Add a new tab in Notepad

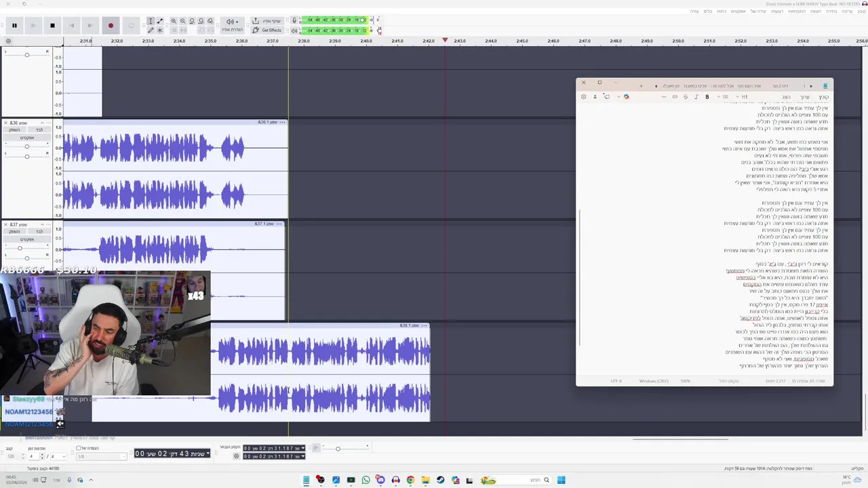(642, 86)
